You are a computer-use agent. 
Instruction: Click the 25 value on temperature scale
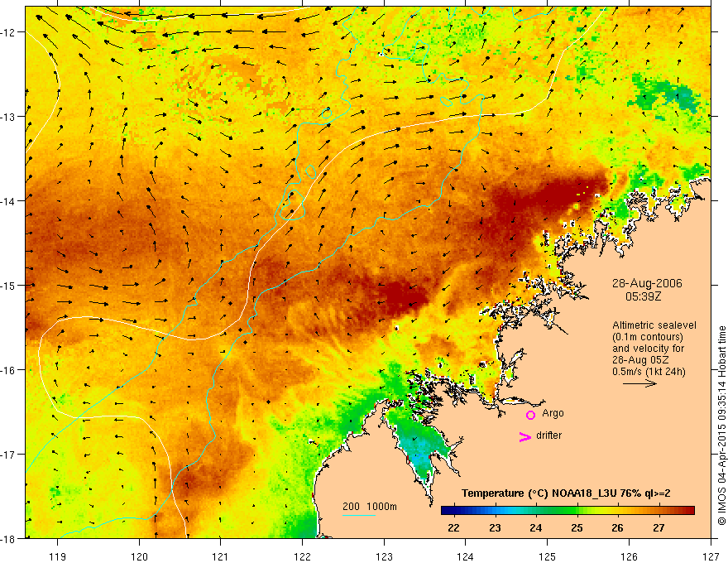click(577, 527)
